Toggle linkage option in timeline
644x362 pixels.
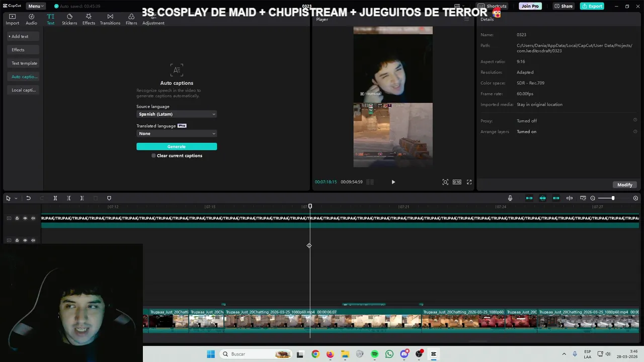point(556,198)
